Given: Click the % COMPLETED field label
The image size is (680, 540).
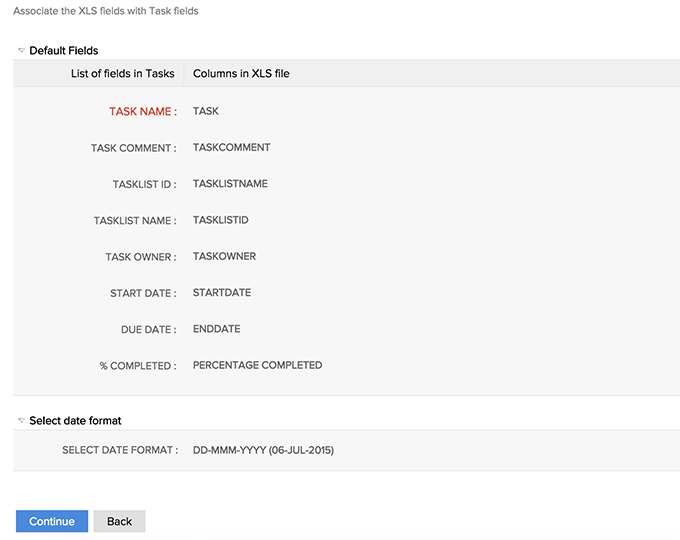Looking at the screenshot, I should point(137,366).
